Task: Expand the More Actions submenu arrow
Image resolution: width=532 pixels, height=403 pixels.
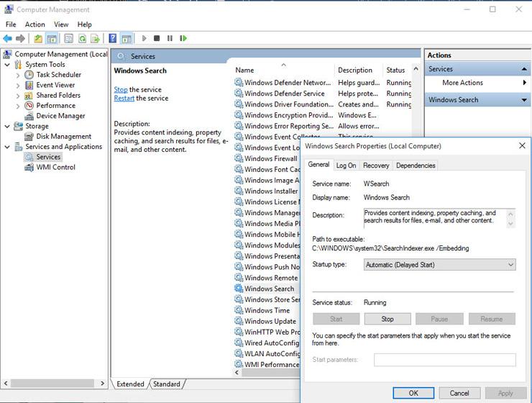Action: pos(524,83)
